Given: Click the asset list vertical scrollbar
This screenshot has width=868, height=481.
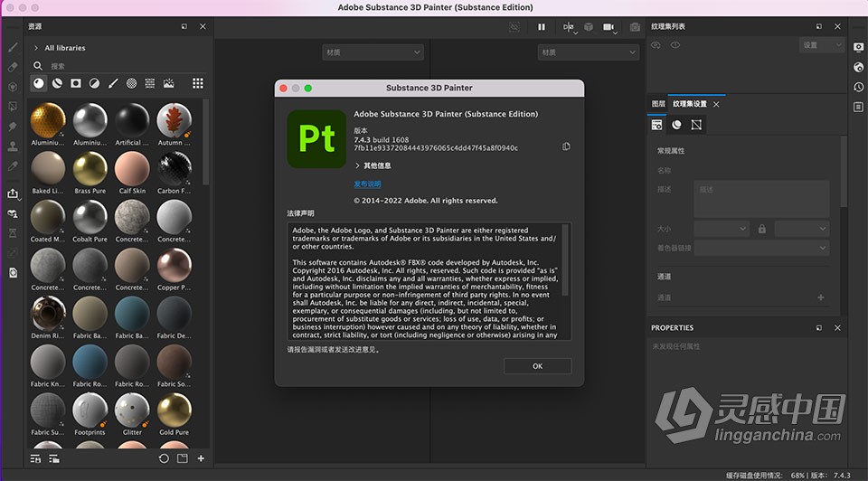Looking at the screenshot, I should point(206,142).
